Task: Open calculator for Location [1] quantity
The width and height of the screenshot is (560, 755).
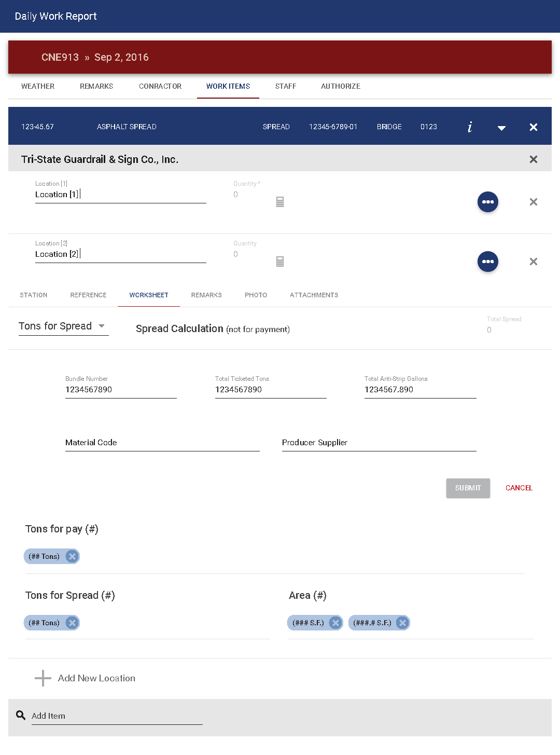Action: click(x=280, y=202)
